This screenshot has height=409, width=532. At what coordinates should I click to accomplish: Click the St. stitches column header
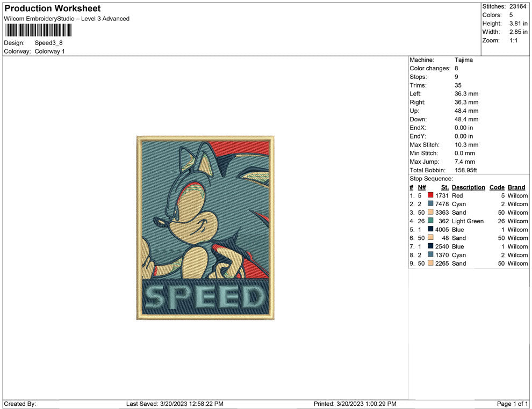(444, 187)
